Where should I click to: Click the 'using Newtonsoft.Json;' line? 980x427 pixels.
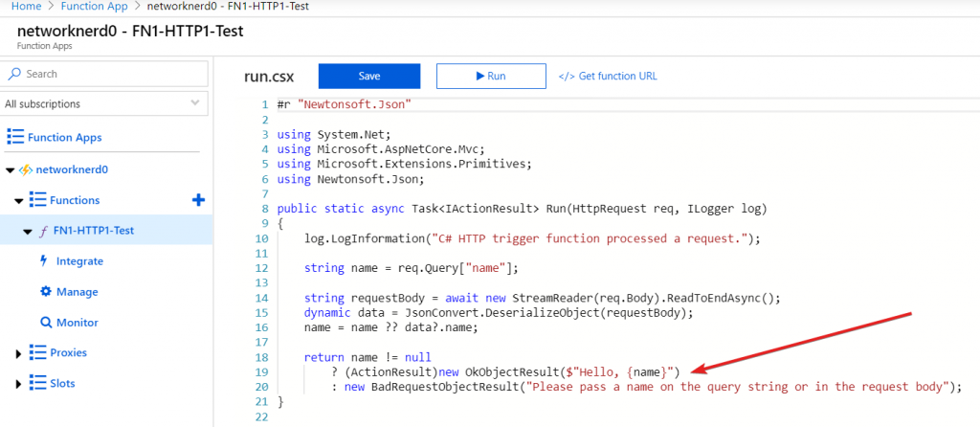coord(351,179)
